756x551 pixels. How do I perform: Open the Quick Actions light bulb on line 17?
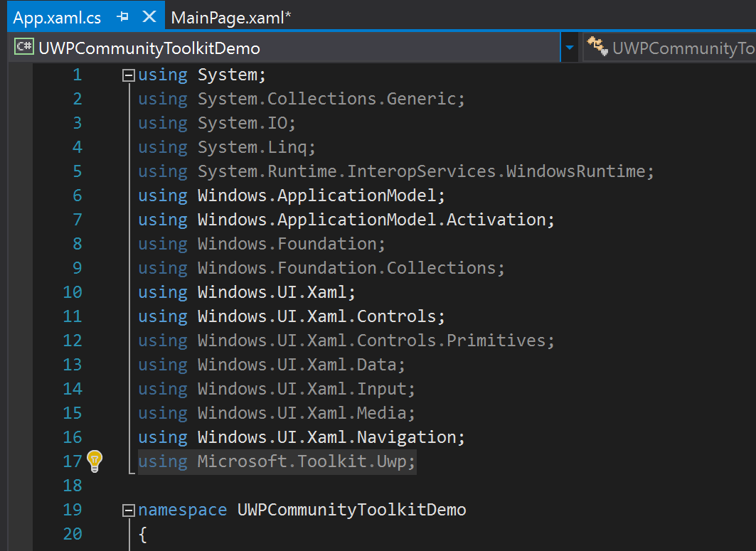tap(95, 461)
